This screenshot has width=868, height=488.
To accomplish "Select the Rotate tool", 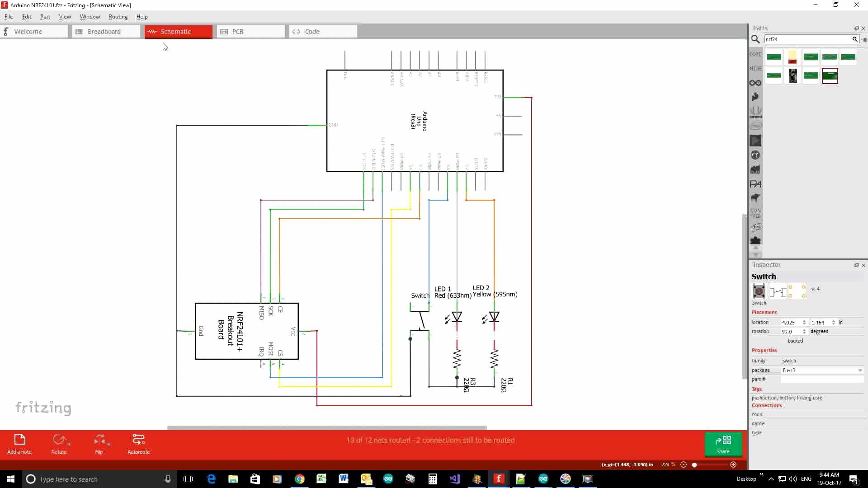I will click(x=60, y=443).
